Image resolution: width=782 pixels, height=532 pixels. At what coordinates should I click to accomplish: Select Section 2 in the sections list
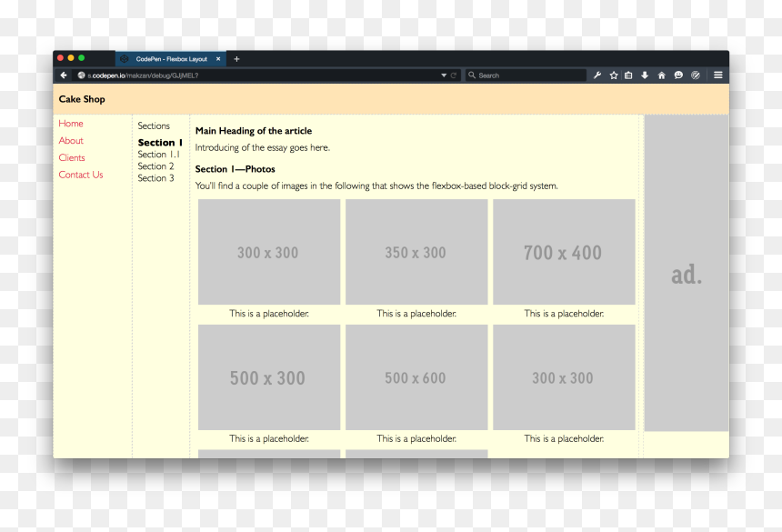coord(155,166)
